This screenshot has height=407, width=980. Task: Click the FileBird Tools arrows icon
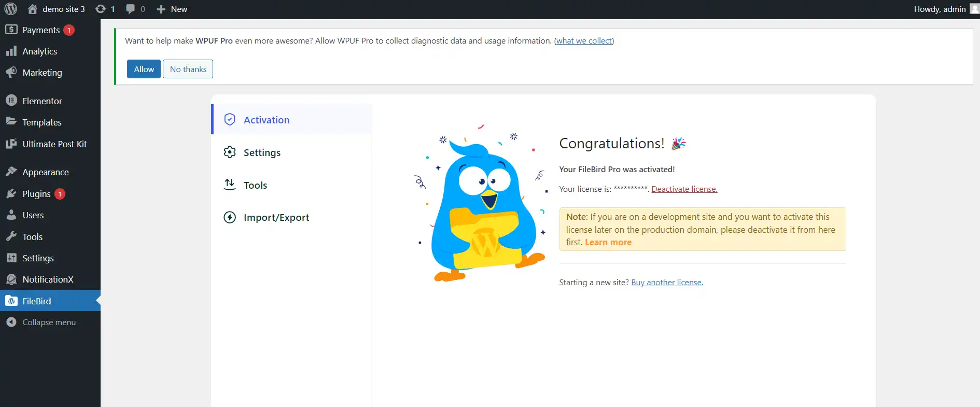point(230,185)
